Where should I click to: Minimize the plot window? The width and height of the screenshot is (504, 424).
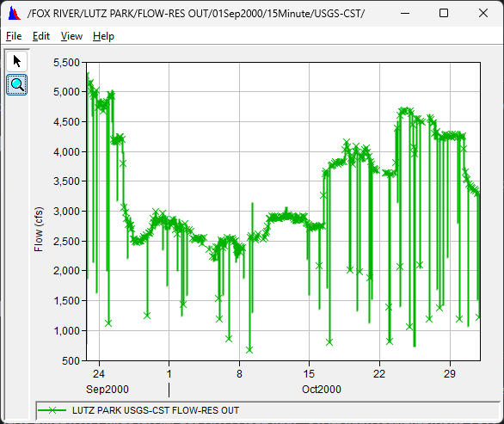(x=405, y=13)
